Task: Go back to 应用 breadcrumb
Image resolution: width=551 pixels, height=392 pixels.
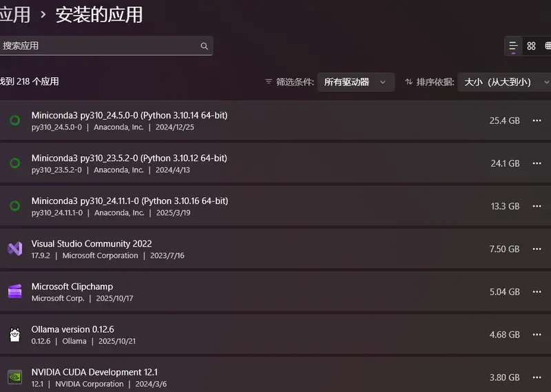Action: [x=14, y=14]
